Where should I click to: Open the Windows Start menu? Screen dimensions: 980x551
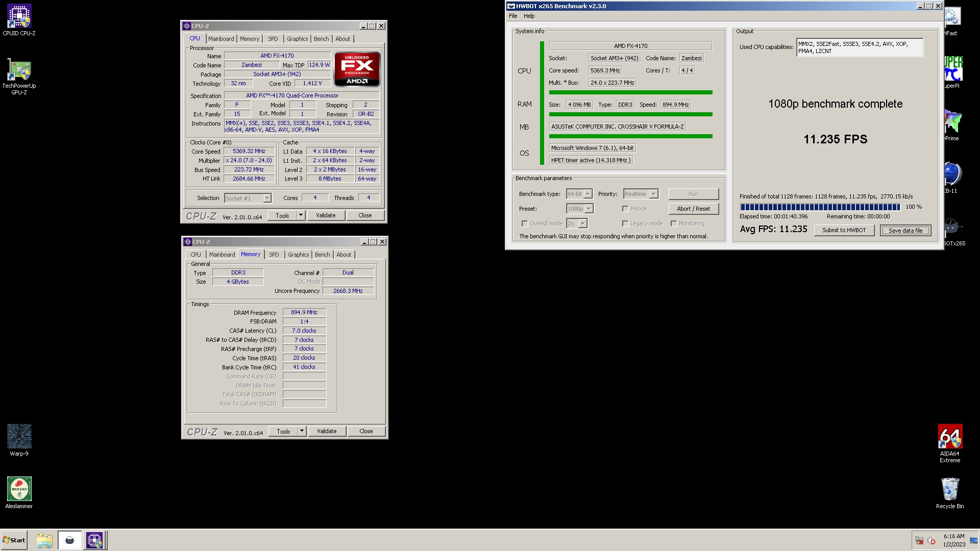click(14, 540)
